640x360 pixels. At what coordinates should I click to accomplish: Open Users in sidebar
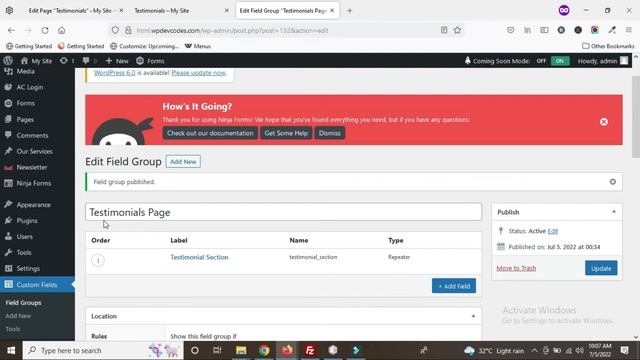pos(24,236)
